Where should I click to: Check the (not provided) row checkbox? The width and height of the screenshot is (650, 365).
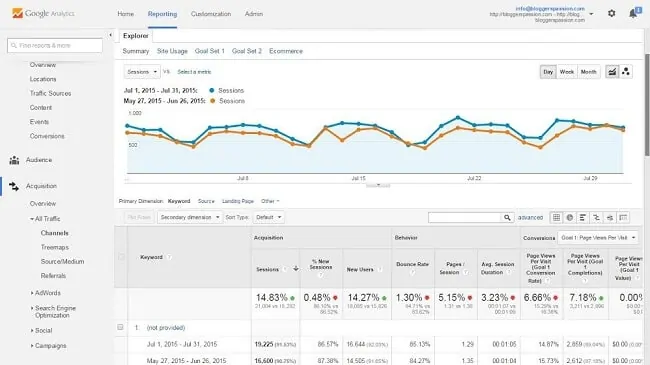point(120,327)
